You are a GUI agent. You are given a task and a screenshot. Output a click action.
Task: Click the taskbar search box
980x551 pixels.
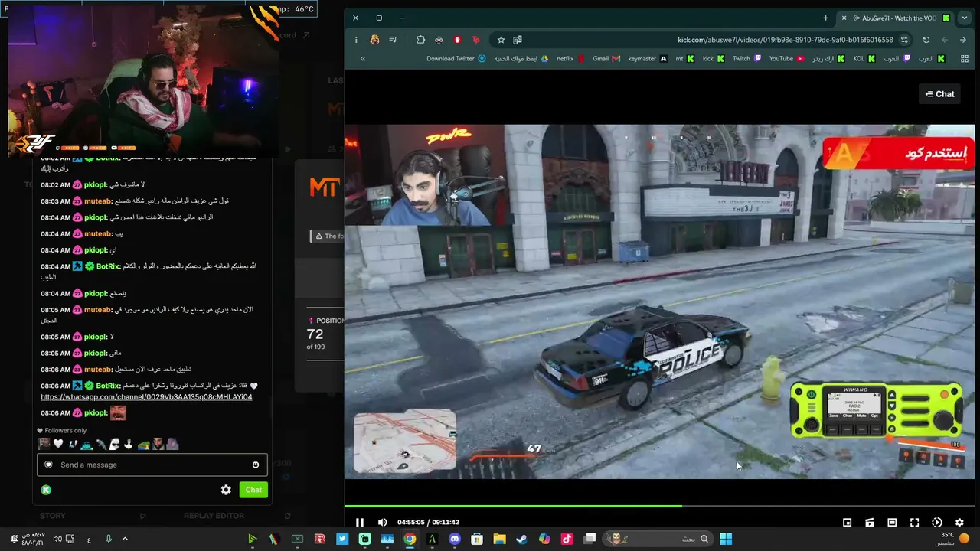658,539
